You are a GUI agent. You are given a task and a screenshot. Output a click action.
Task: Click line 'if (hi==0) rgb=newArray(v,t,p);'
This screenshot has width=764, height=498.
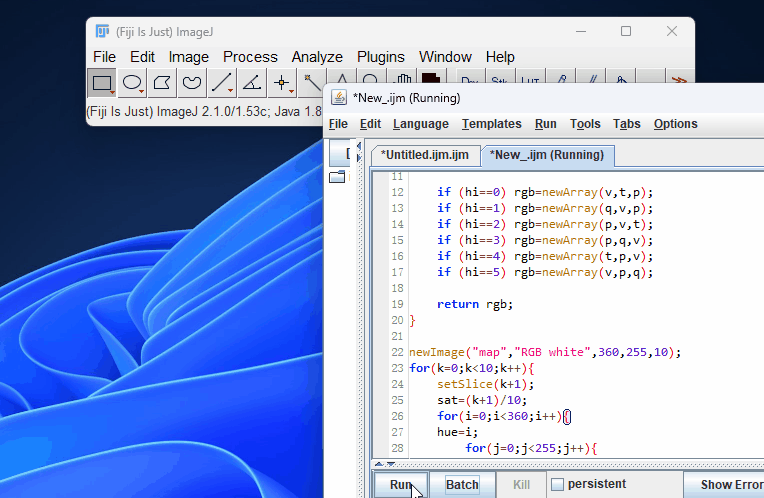pyautogui.click(x=545, y=192)
